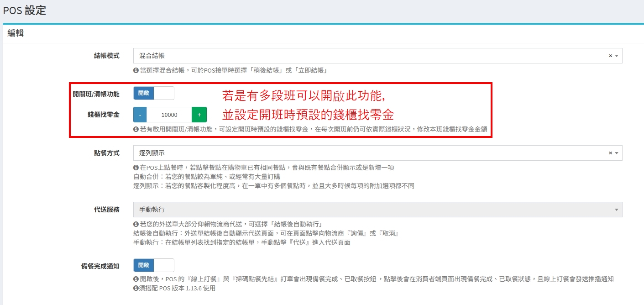Click the info icon beside the 混合結帳 hint
The image size is (644, 305).
(x=136, y=70)
